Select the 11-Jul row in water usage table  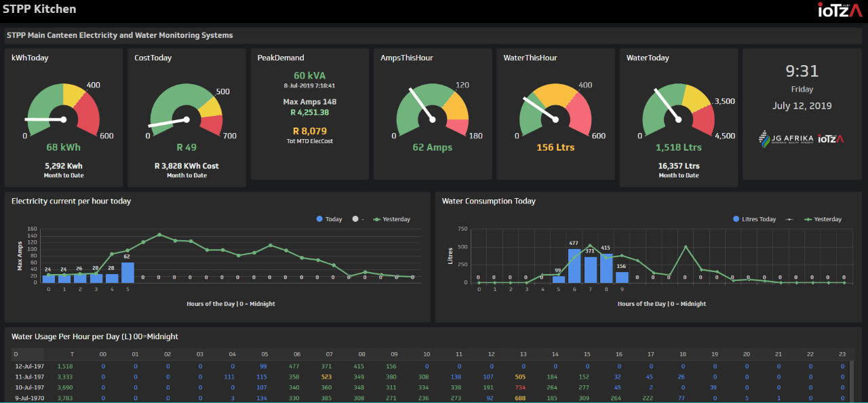coord(30,377)
